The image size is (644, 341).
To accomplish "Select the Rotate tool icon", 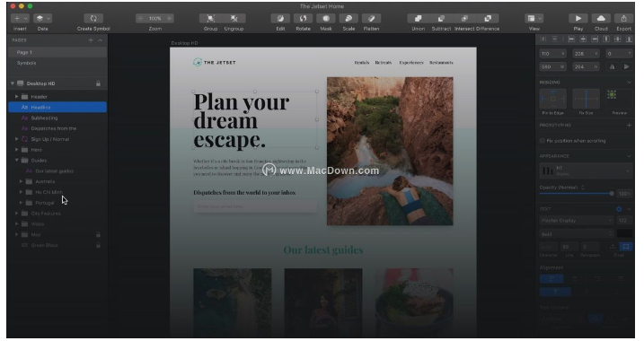I will click(303, 19).
